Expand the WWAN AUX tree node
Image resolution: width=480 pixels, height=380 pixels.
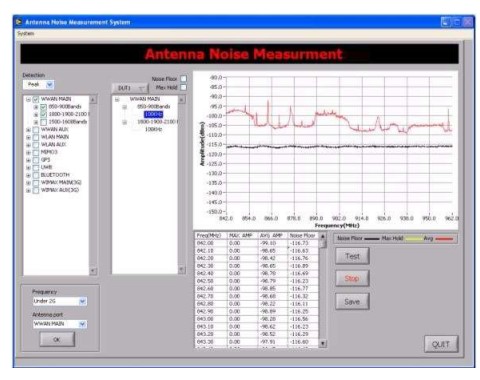click(x=28, y=130)
